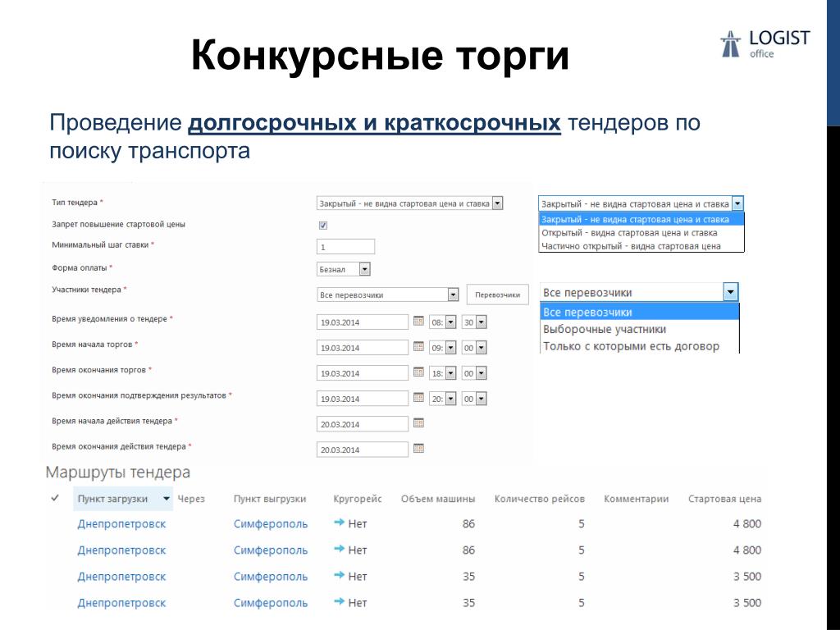Open calendar for bidding end time

click(x=418, y=372)
